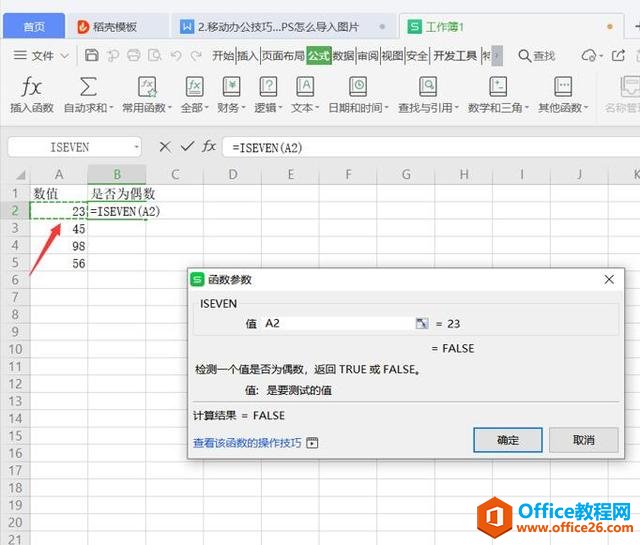Open Date and Time (日期和时间) functions
Screen dimensions: 640x545
point(358,95)
